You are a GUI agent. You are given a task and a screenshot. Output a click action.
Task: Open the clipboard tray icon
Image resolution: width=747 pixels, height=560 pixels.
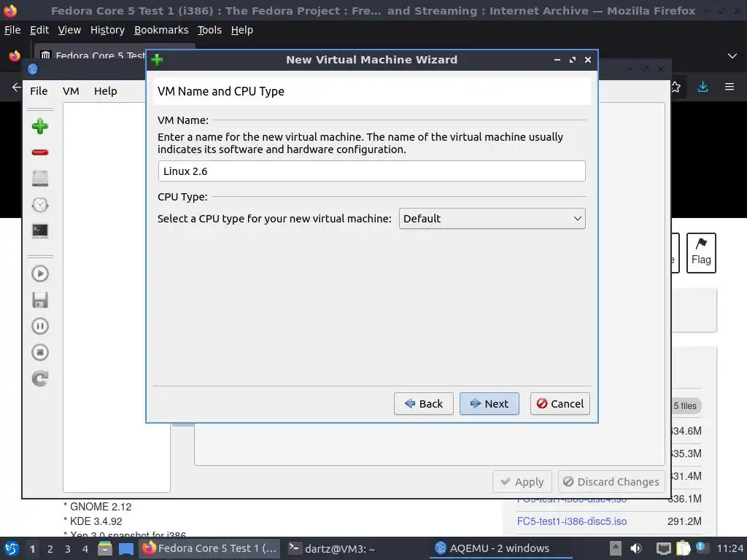(x=683, y=548)
